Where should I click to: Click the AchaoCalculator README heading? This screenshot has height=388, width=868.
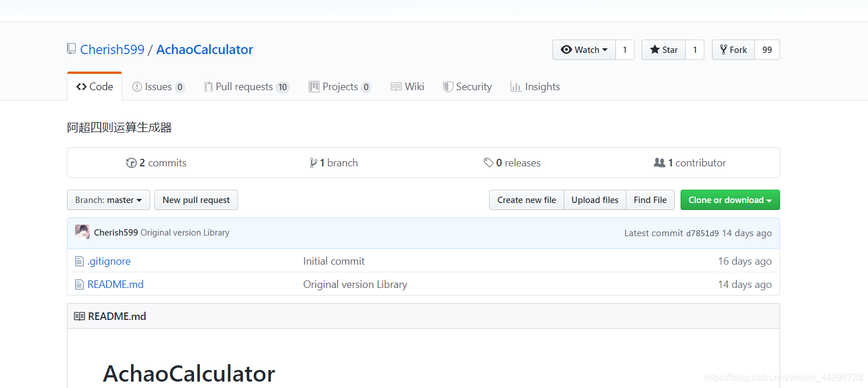(189, 373)
